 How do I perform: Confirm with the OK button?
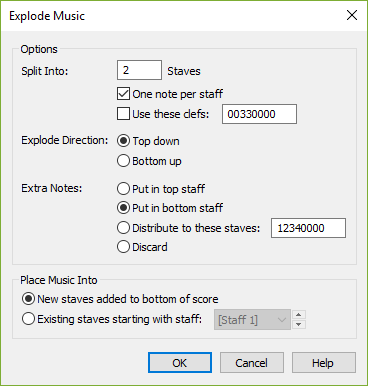[180, 363]
